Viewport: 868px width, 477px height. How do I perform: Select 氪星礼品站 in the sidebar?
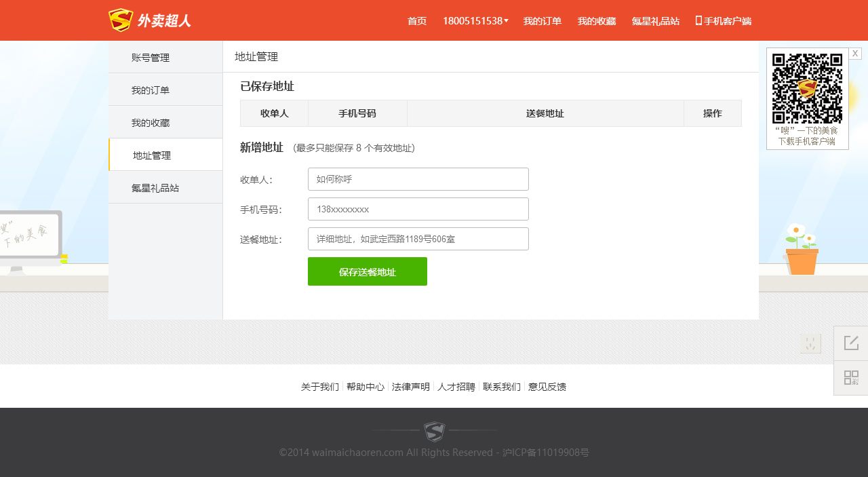pyautogui.click(x=155, y=188)
